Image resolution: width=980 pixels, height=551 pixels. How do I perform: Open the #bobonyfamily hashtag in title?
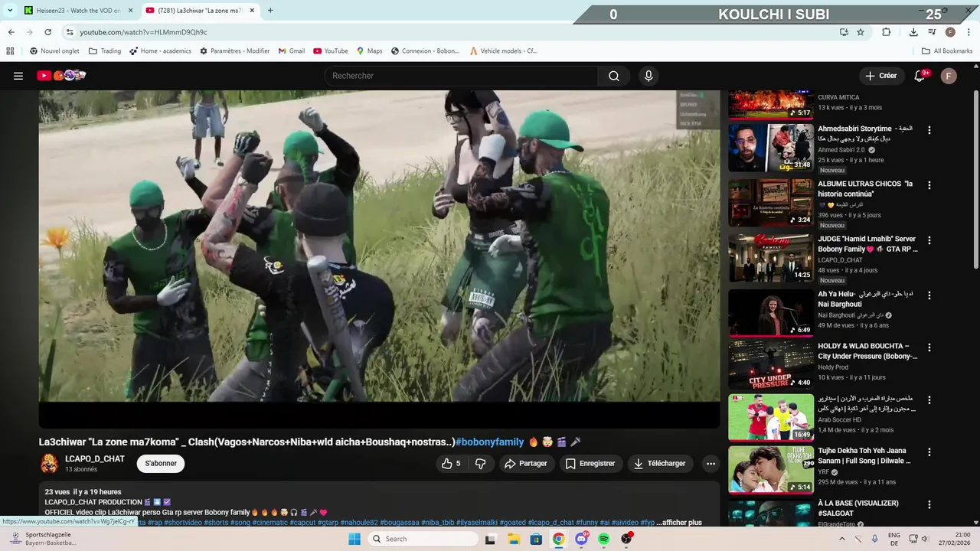(489, 442)
